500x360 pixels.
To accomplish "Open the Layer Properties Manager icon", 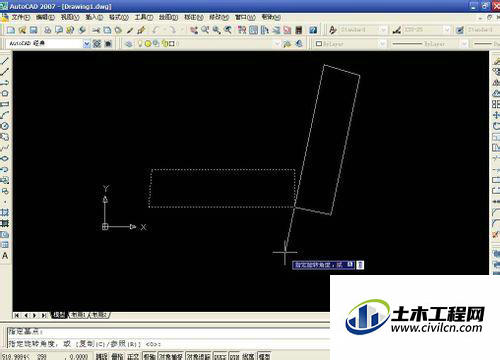I will coord(128,44).
